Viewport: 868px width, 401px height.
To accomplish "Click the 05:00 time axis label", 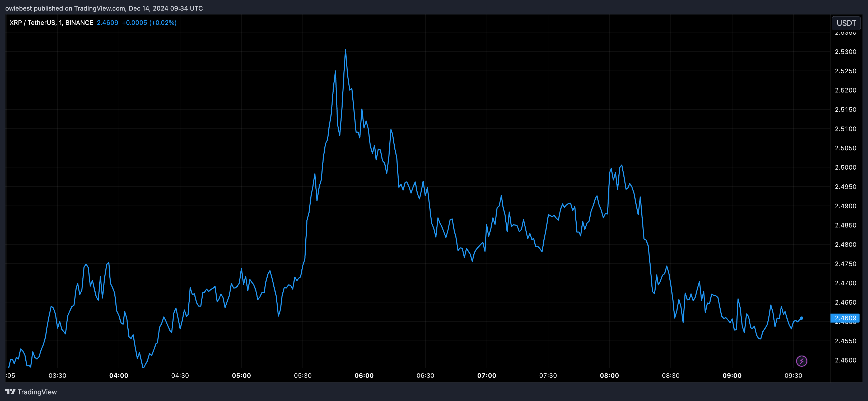I will pyautogui.click(x=241, y=375).
